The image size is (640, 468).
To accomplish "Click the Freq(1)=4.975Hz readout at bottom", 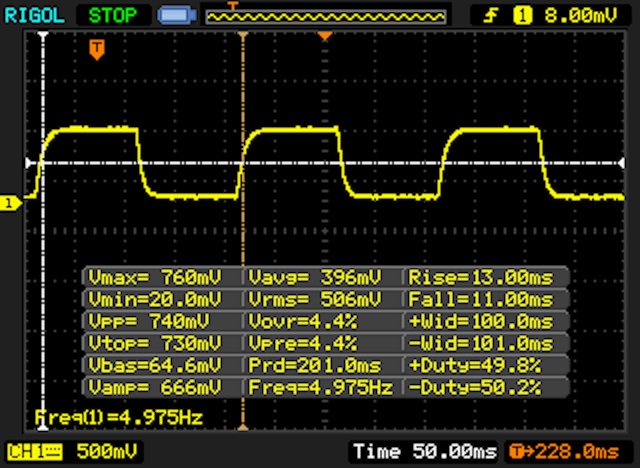I will [x=119, y=417].
